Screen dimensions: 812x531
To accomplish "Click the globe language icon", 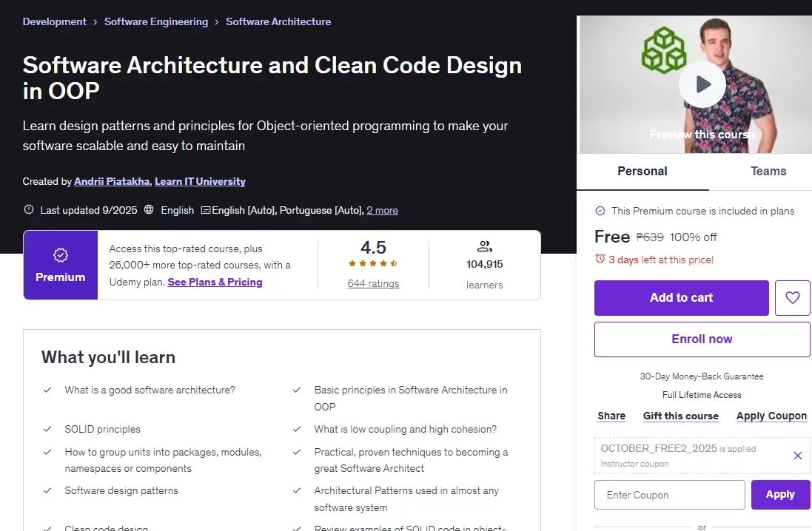I will (149, 209).
